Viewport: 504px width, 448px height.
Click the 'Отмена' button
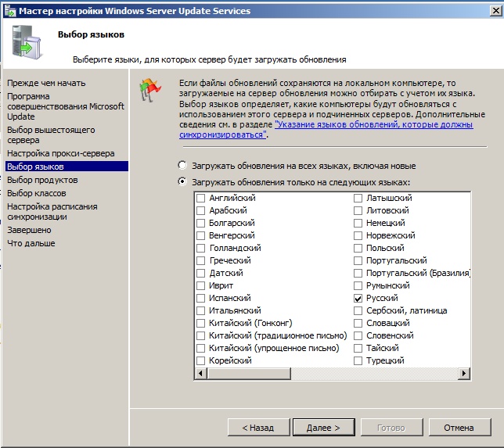click(459, 428)
